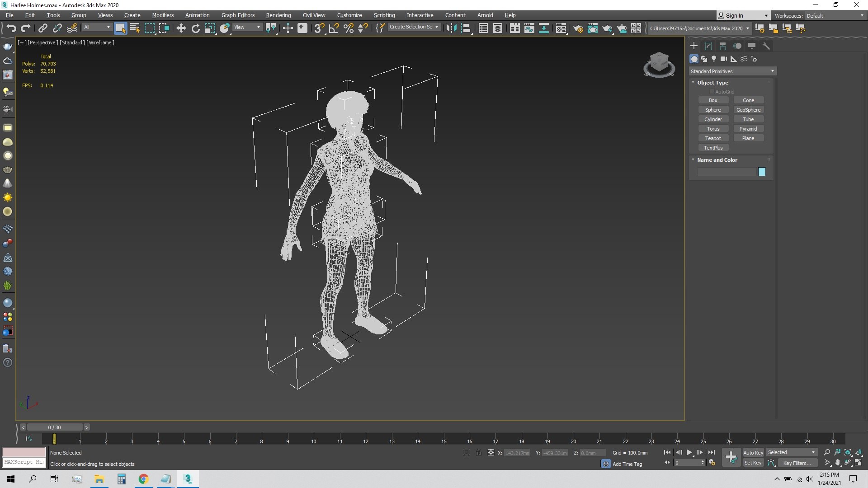Screen dimensions: 868x488
Task: Toggle Auto Key mode
Action: point(753,452)
